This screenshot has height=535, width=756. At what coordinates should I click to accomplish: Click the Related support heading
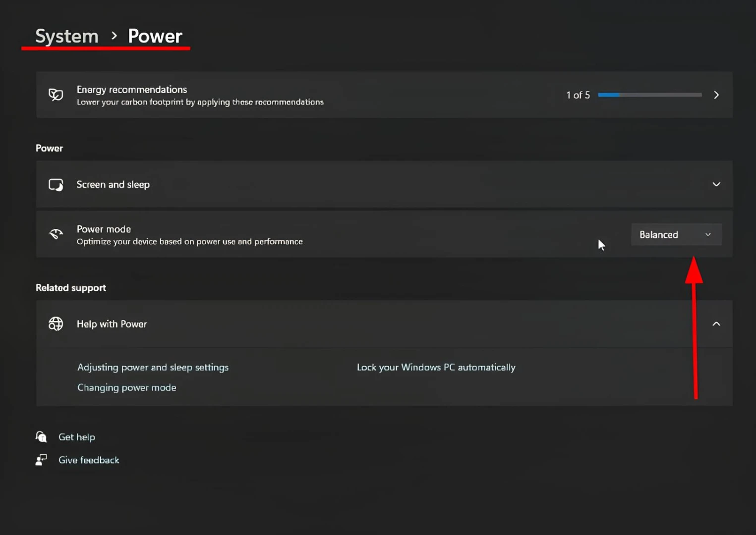coord(71,288)
